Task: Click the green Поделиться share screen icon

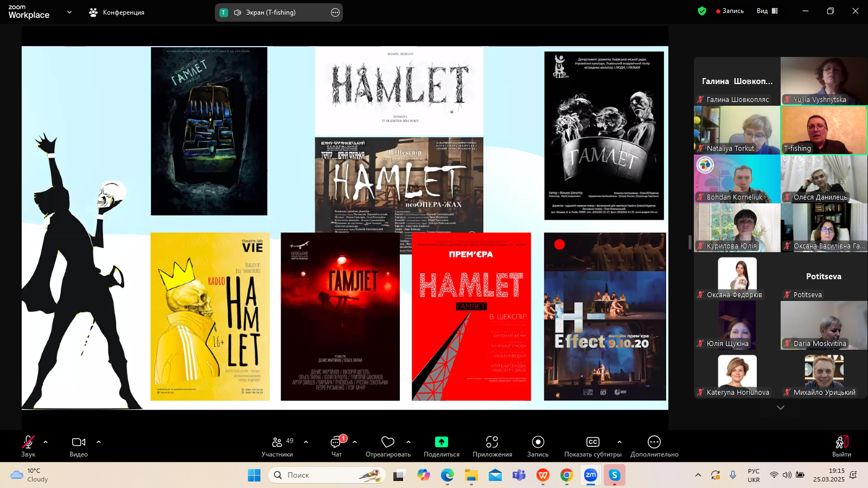Action: click(x=442, y=446)
